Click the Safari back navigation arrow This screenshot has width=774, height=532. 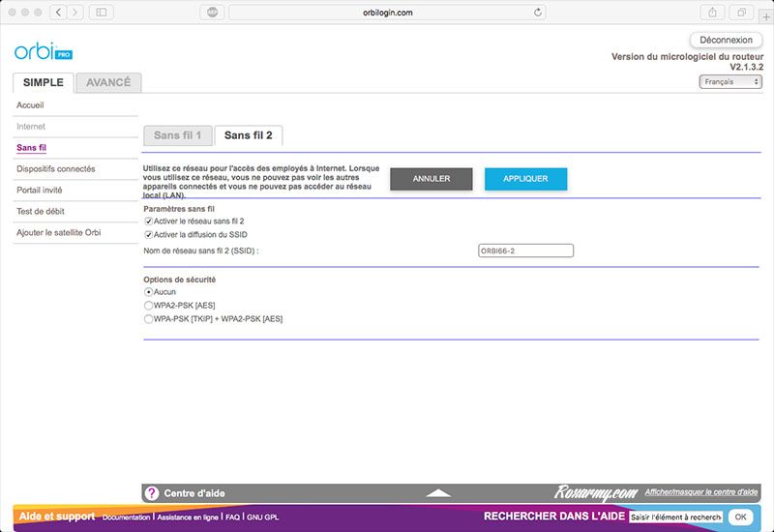click(57, 13)
